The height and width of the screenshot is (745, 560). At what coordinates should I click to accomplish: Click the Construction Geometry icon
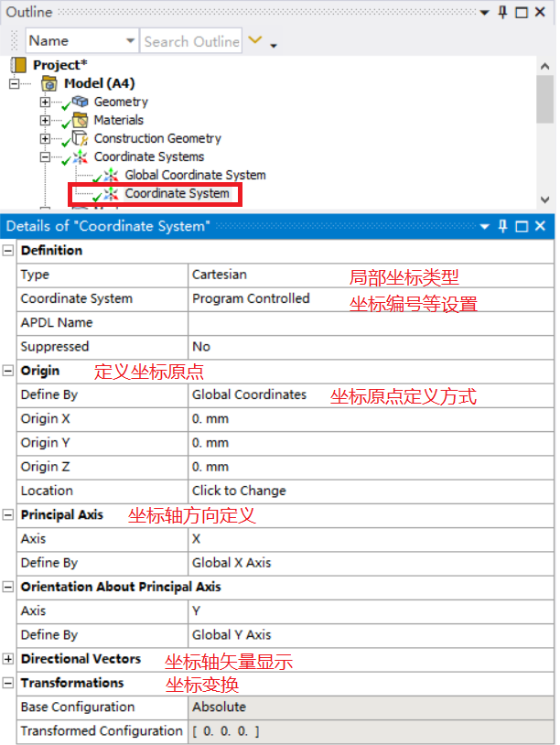coord(81,139)
